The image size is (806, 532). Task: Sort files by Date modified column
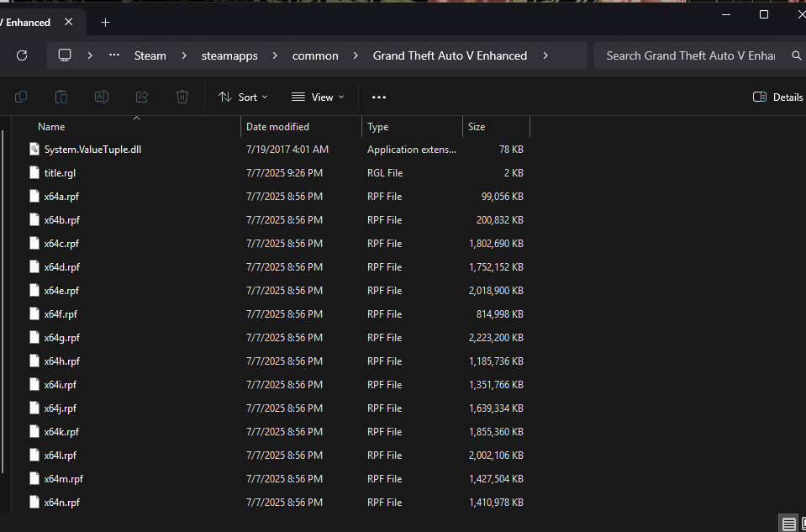point(277,127)
